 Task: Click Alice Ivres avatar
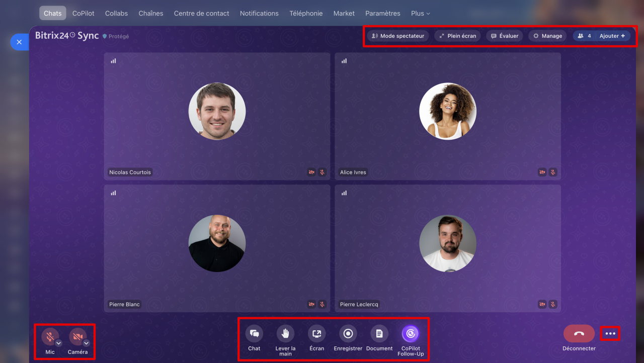point(448,111)
